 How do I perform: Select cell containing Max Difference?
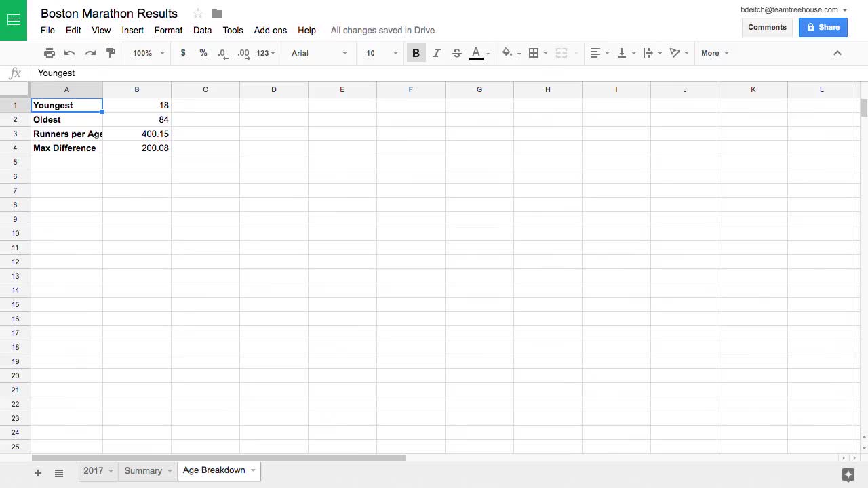pos(66,148)
